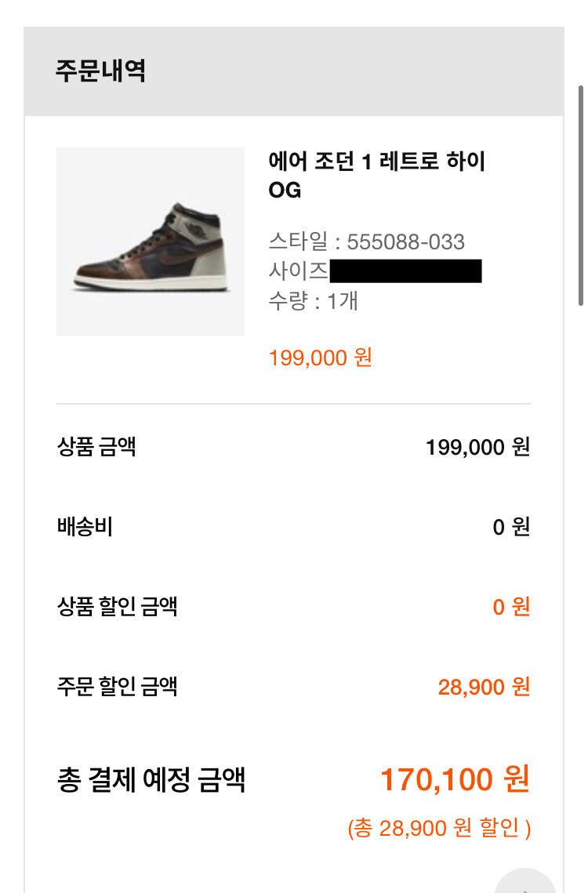Click the 총 결제 예정 금액 label
Screen dimensions: 588x893
151,781
